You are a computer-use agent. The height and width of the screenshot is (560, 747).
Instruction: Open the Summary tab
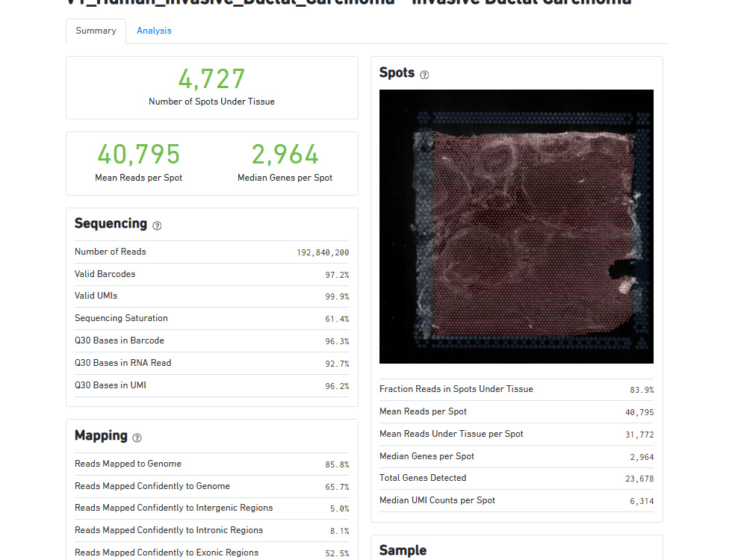click(x=96, y=31)
